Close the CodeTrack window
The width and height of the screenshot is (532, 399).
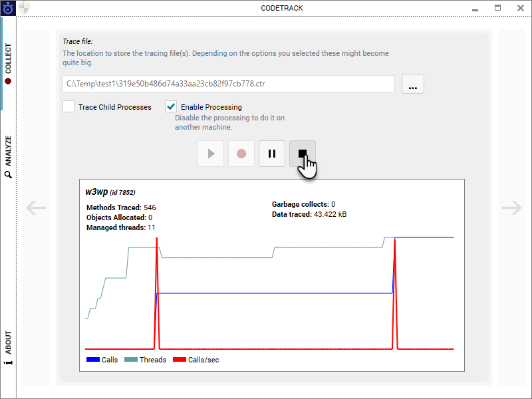pos(521,8)
